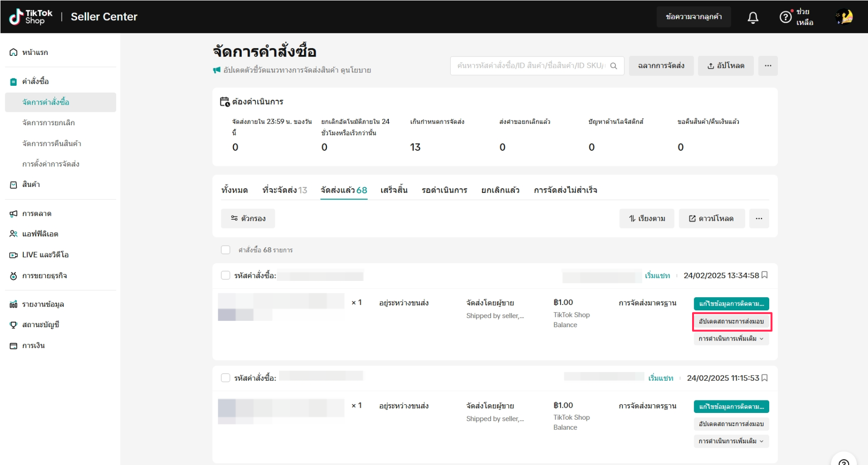Check the second order's checkbox
Viewport: 868px width, 465px height.
(226, 378)
